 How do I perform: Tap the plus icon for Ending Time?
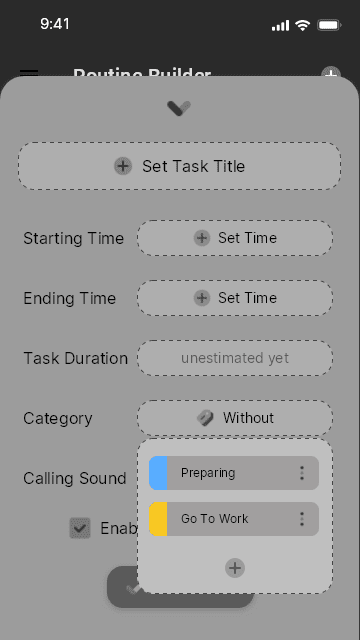pos(202,298)
